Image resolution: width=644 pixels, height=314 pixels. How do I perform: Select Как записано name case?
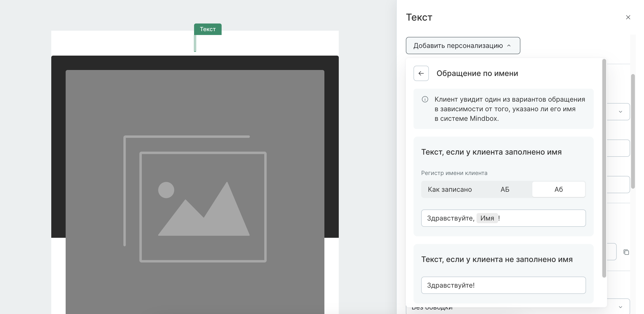click(x=449, y=189)
